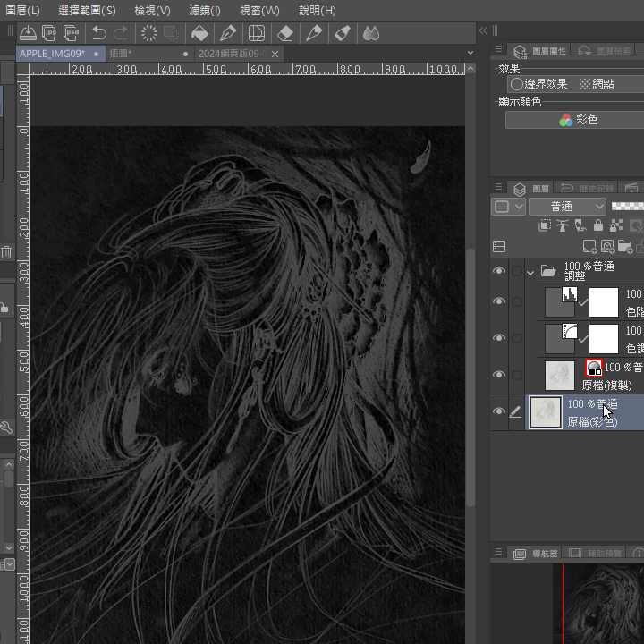
Task: Click the Export as JPG icon
Action: (x=51, y=33)
